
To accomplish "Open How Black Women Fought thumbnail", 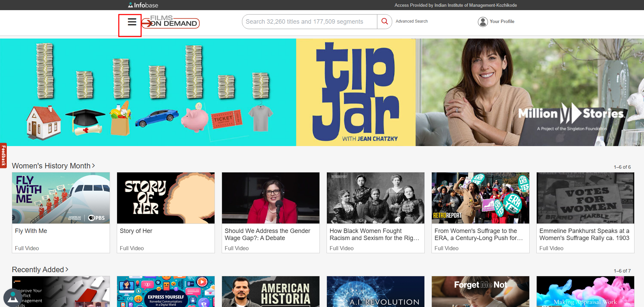I will [375, 198].
